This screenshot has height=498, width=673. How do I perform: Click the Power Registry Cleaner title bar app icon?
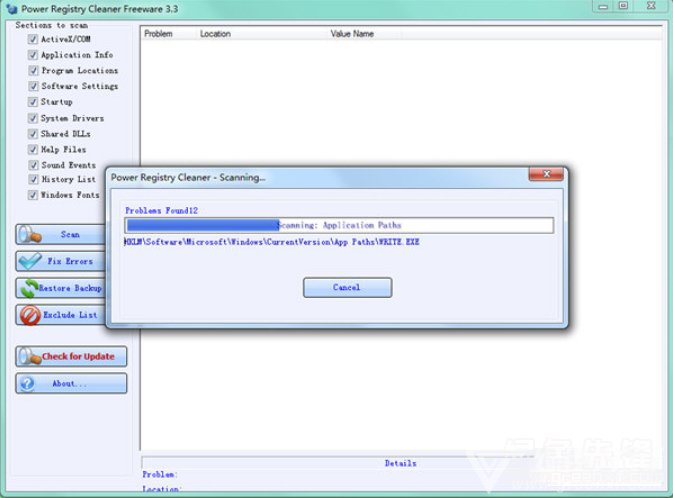click(12, 9)
